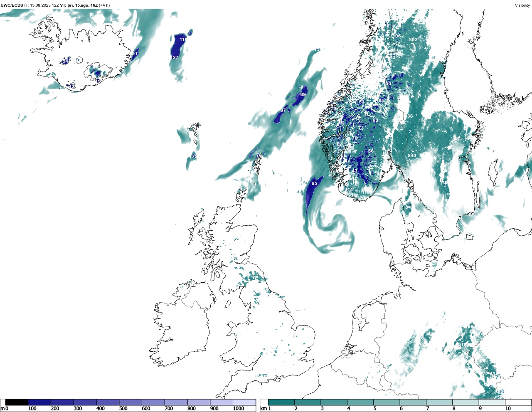
Task: Click the 4–5 km legend swatch
Action: pos(360,402)
